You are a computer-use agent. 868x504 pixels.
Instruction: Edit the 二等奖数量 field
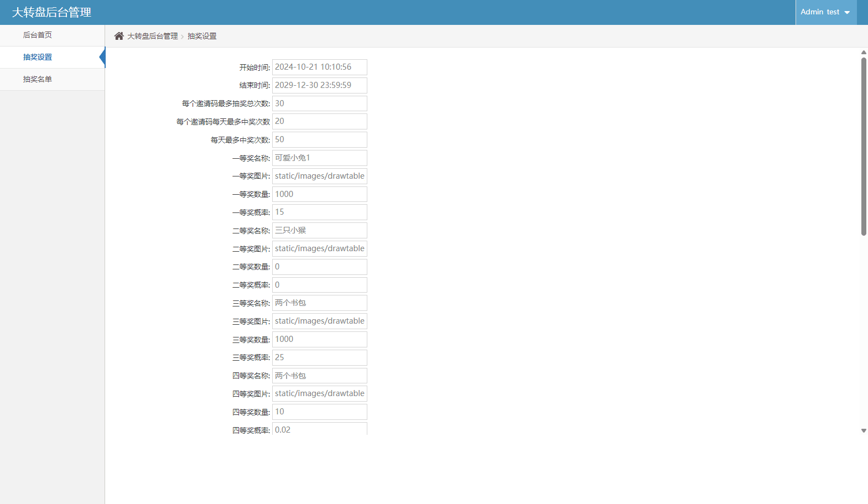click(320, 267)
